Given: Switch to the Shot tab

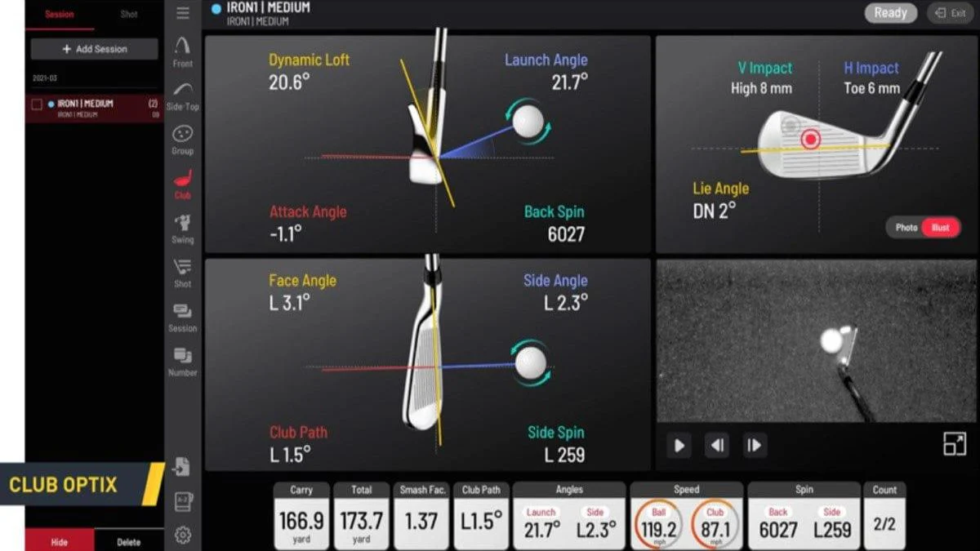Looking at the screenshot, I should 129,15.
